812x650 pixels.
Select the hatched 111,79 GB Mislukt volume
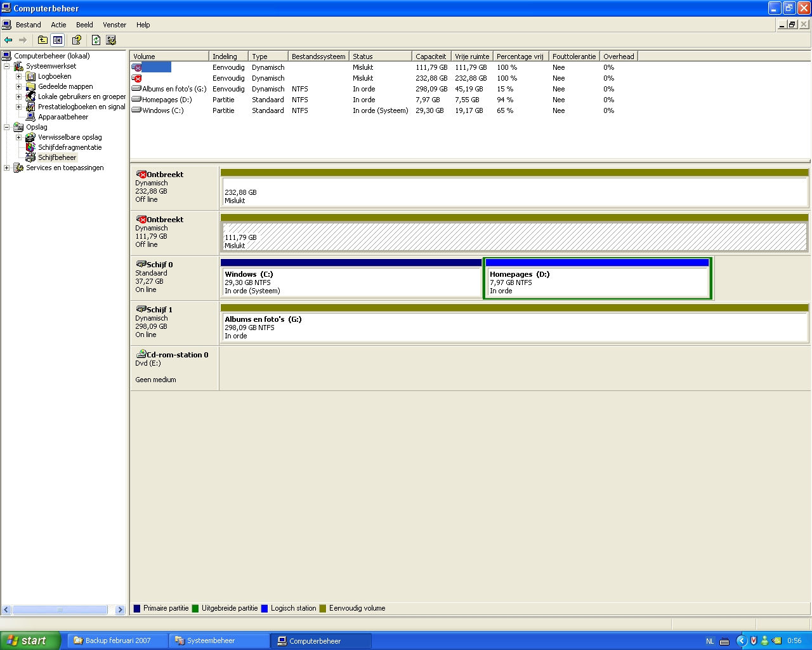[514, 233]
